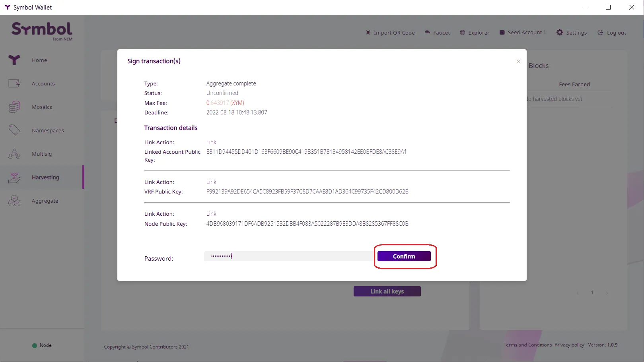
Task: Click the Import QR Code icon
Action: pos(368,33)
